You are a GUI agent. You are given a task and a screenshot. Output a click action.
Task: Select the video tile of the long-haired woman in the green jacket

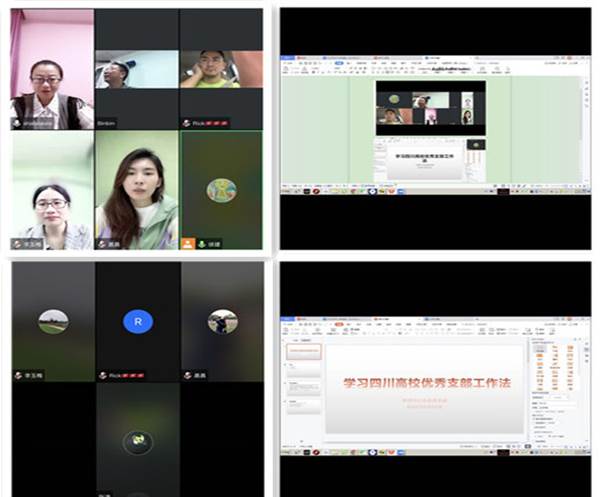pos(137,195)
